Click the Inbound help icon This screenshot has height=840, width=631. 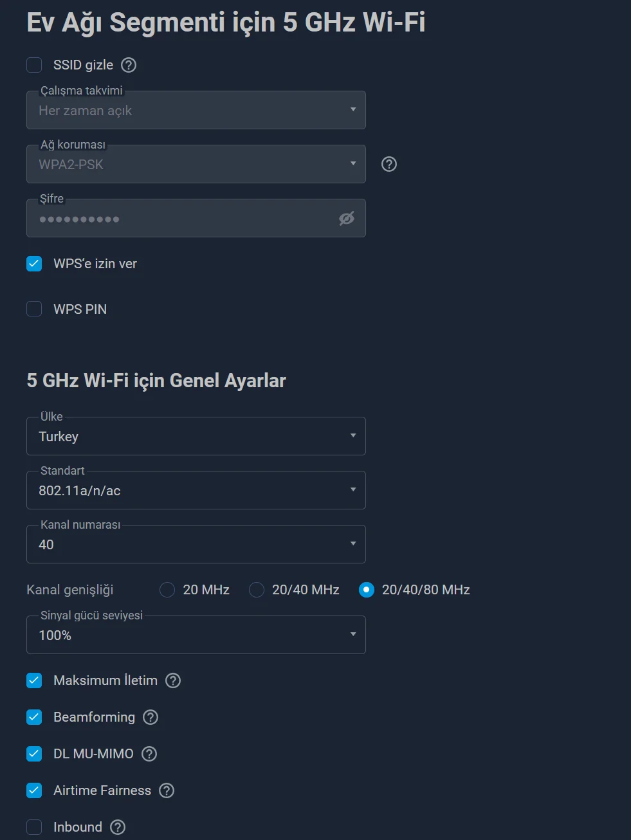click(x=118, y=827)
